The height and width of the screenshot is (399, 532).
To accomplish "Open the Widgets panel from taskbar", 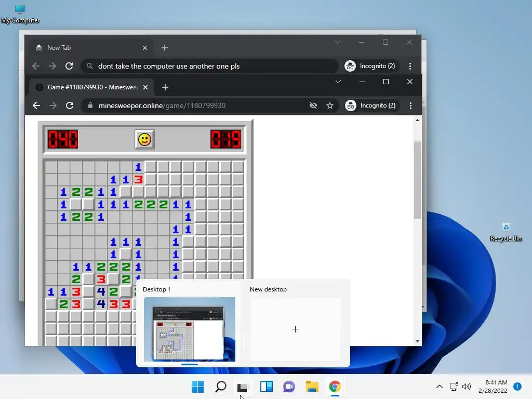I will click(267, 387).
